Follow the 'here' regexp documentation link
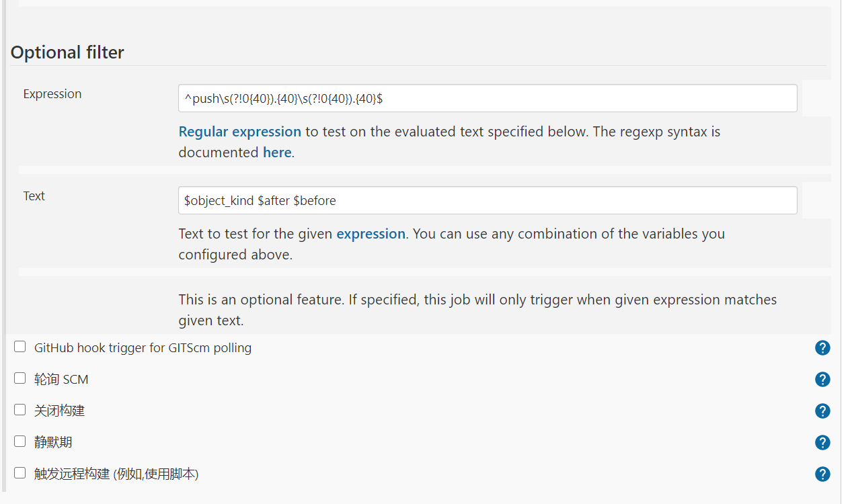The height and width of the screenshot is (504, 854). pyautogui.click(x=277, y=153)
